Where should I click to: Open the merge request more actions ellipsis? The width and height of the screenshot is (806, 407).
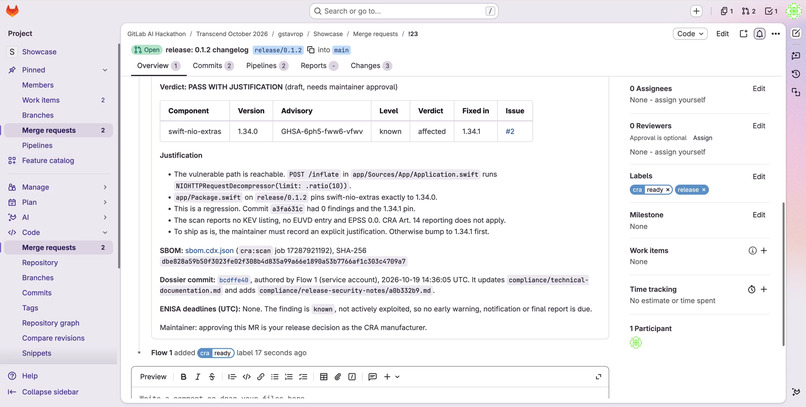[x=776, y=34]
